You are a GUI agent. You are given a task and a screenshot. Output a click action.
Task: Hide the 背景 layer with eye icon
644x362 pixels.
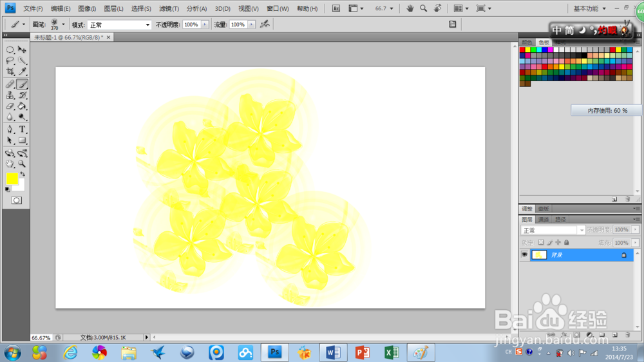click(524, 255)
